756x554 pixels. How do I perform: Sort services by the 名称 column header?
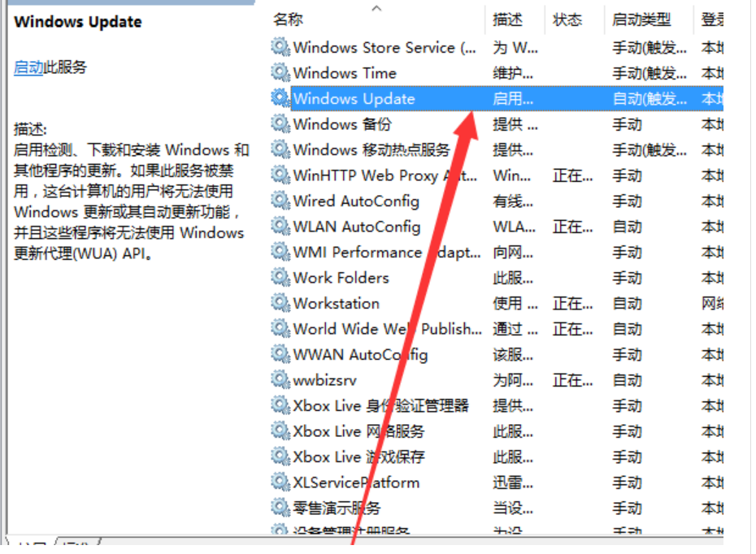[x=289, y=19]
